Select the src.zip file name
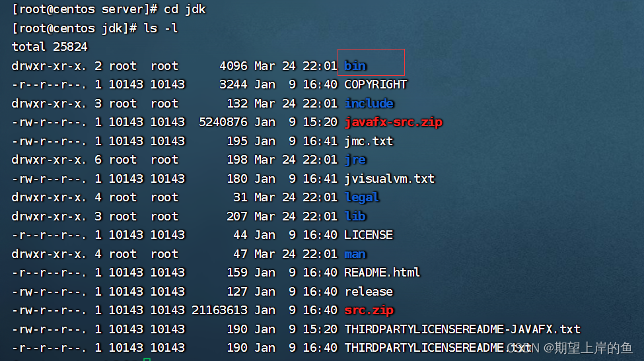The image size is (644, 361). click(369, 311)
